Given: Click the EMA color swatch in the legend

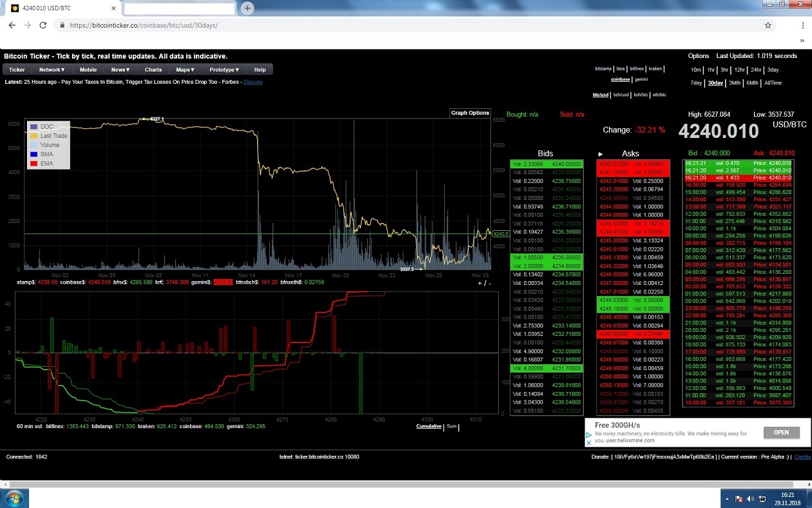Looking at the screenshot, I should click(35, 162).
